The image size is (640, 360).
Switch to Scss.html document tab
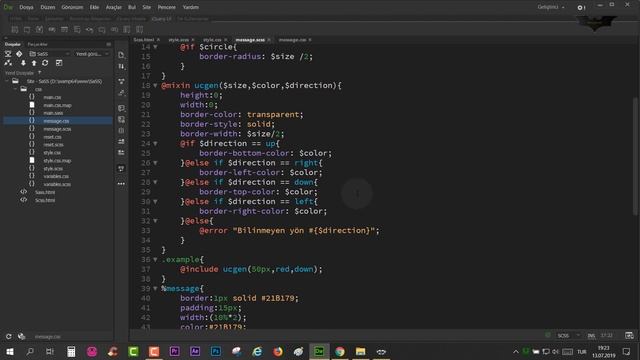click(144, 40)
